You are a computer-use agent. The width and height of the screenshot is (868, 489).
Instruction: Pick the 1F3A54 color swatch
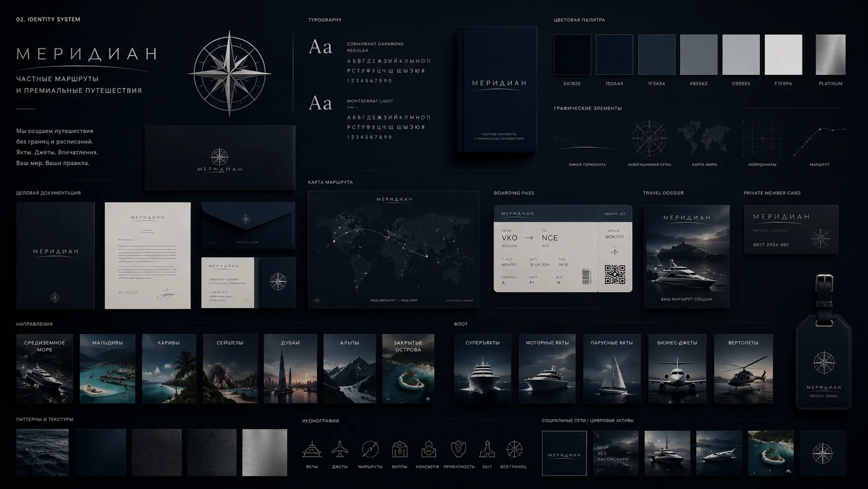656,55
